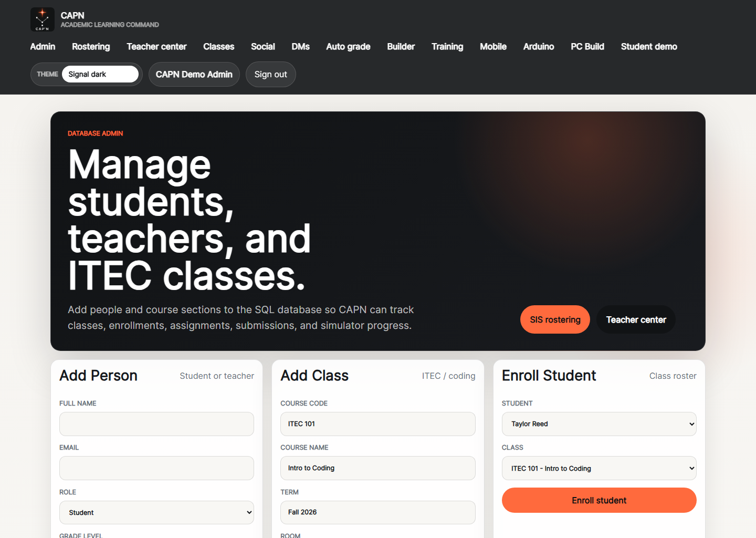
Task: Open the Student dropdown showing Taylor Reed
Action: (x=599, y=424)
